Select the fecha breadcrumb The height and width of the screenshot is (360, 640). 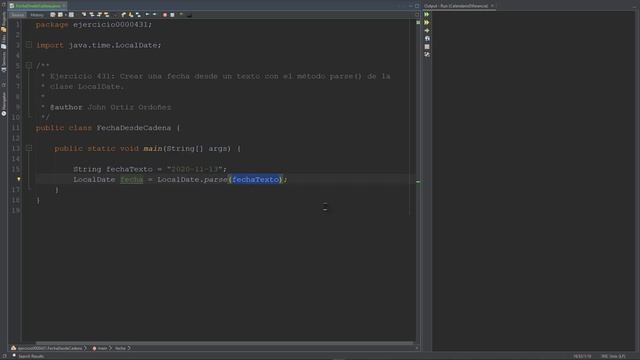click(x=120, y=348)
